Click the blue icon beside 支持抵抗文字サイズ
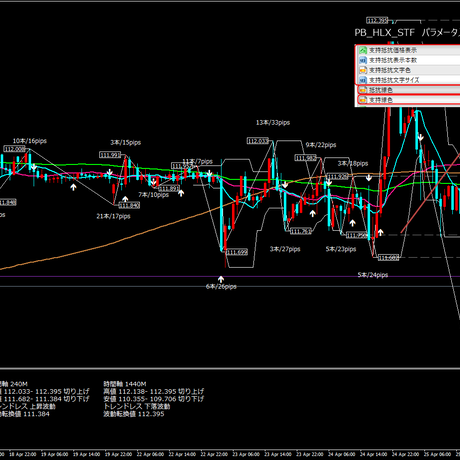This screenshot has height=460, width=460. [363, 80]
